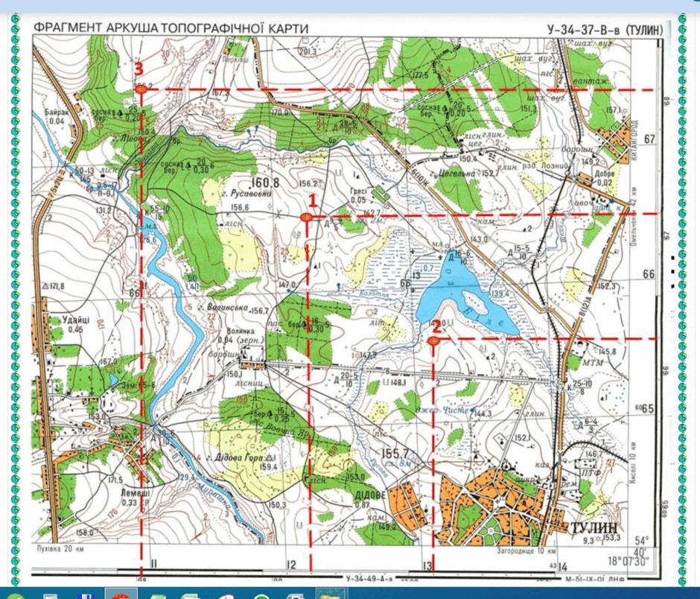Click the label 'Байрак'
This screenshot has width=700, height=599.
click(57, 112)
